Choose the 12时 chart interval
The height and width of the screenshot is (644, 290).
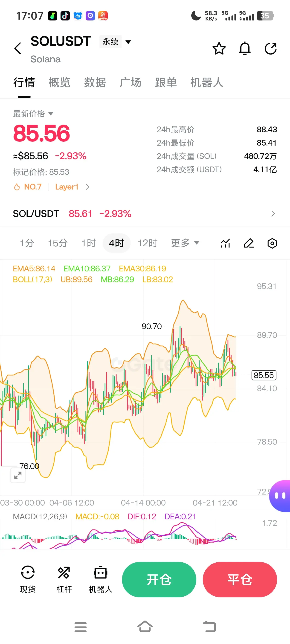(x=147, y=243)
